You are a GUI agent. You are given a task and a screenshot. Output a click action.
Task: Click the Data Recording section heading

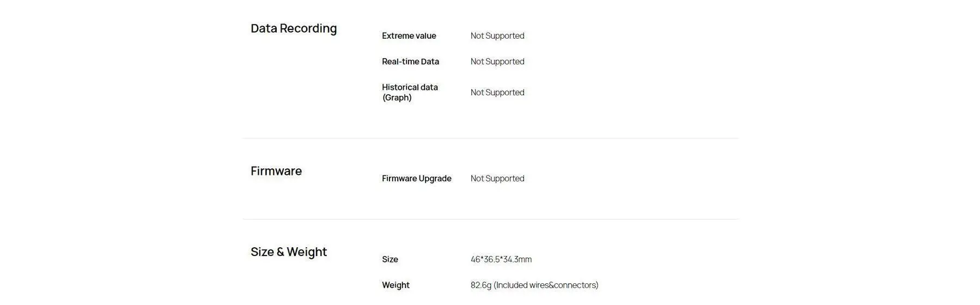point(294,28)
